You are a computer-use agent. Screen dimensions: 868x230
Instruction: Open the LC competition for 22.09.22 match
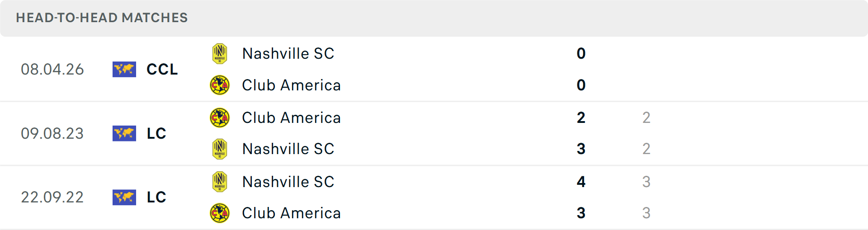pyautogui.click(x=156, y=197)
